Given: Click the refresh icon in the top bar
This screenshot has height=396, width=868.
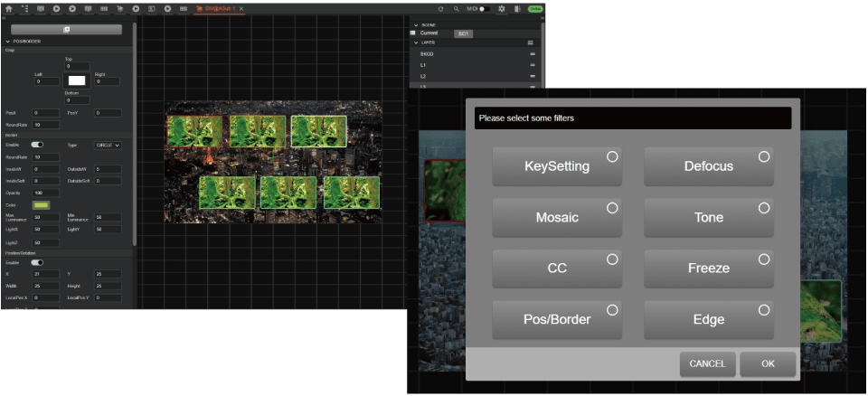Looking at the screenshot, I should [440, 8].
